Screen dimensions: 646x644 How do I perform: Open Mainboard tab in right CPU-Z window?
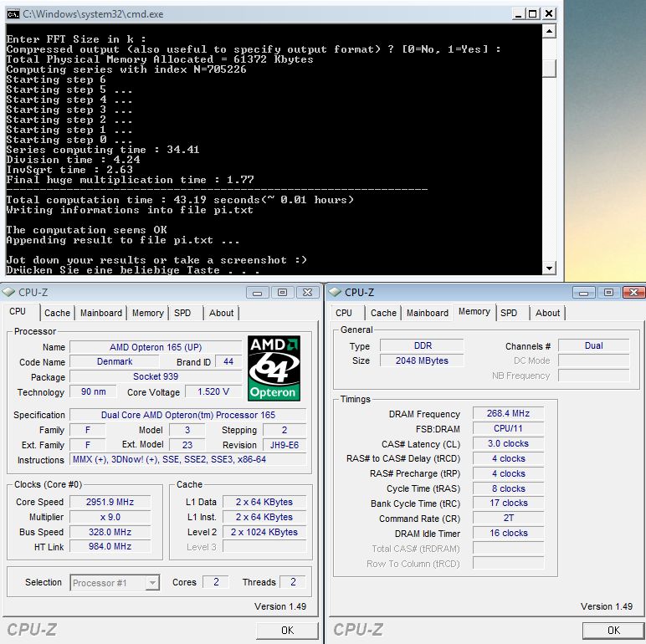point(428,313)
